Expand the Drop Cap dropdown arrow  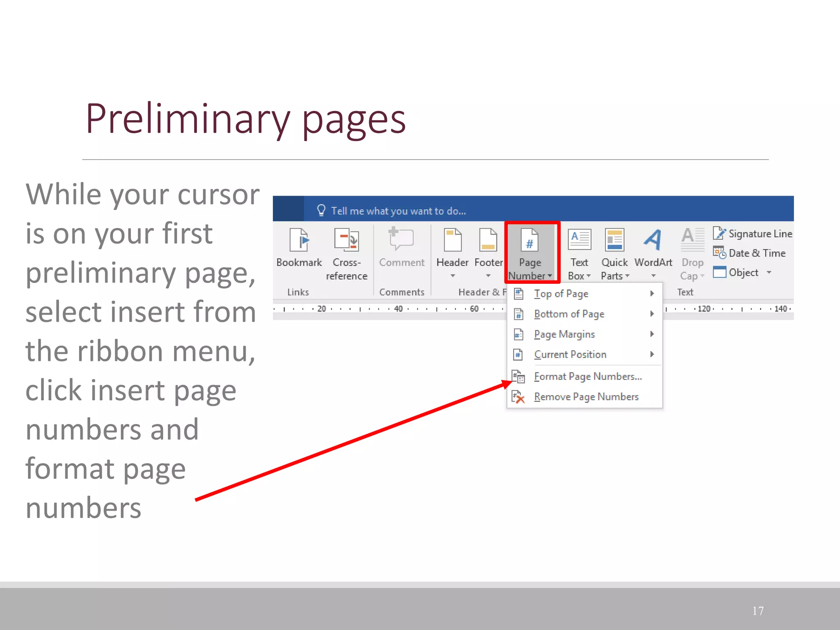pos(702,276)
